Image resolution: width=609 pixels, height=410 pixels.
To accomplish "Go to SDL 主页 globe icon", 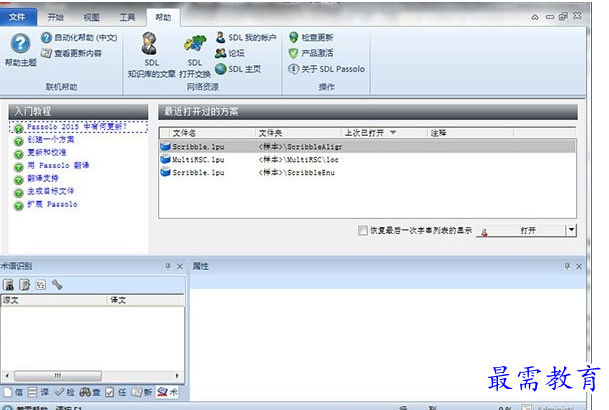I will [221, 69].
